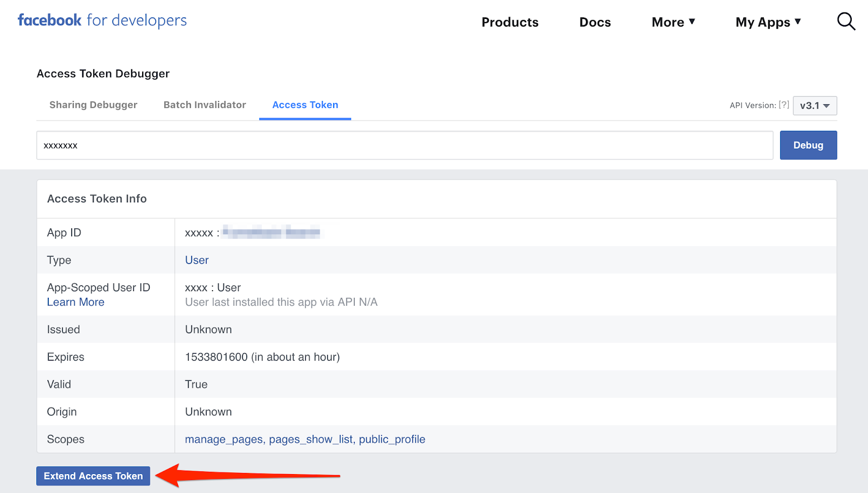Select the Expires value 1533801600

click(216, 357)
